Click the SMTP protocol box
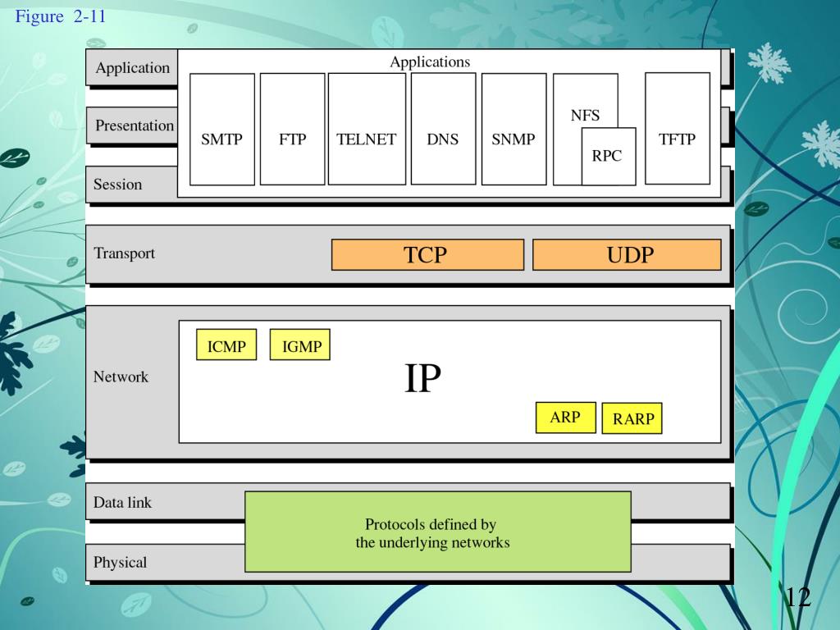 (x=221, y=129)
